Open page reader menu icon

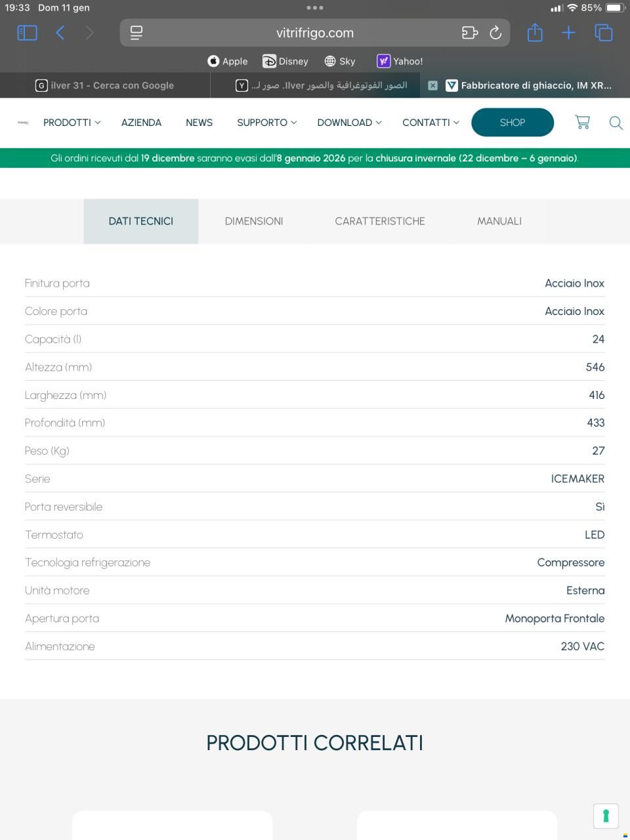point(136,33)
